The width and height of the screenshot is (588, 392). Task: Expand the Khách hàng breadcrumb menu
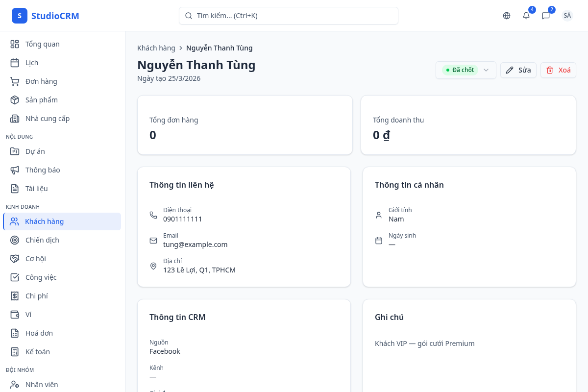(x=156, y=48)
